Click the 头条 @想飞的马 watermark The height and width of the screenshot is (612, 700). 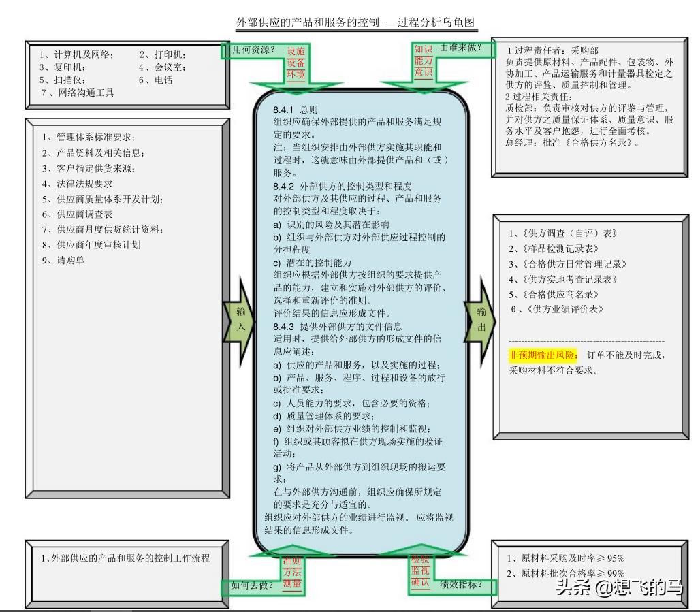point(618,587)
